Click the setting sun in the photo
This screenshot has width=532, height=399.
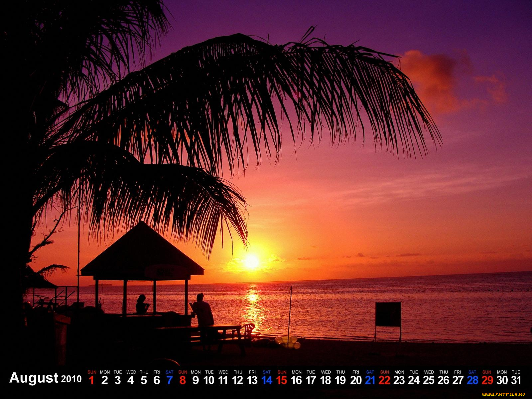pyautogui.click(x=251, y=261)
